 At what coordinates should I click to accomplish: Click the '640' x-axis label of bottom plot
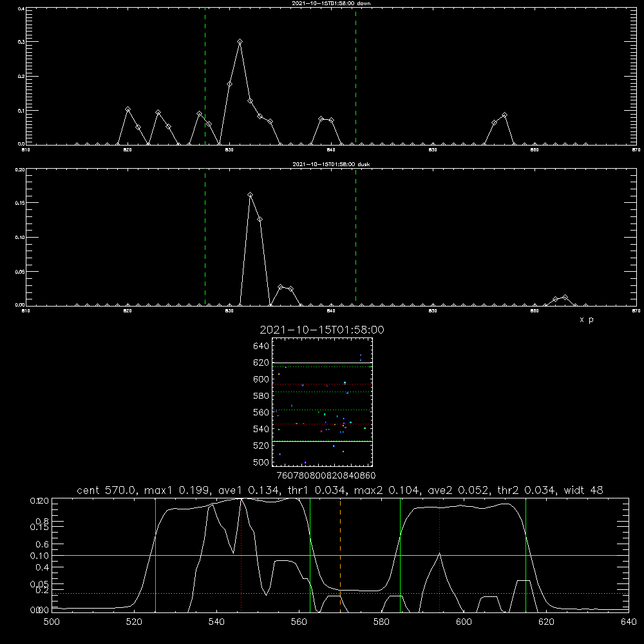coord(629,622)
